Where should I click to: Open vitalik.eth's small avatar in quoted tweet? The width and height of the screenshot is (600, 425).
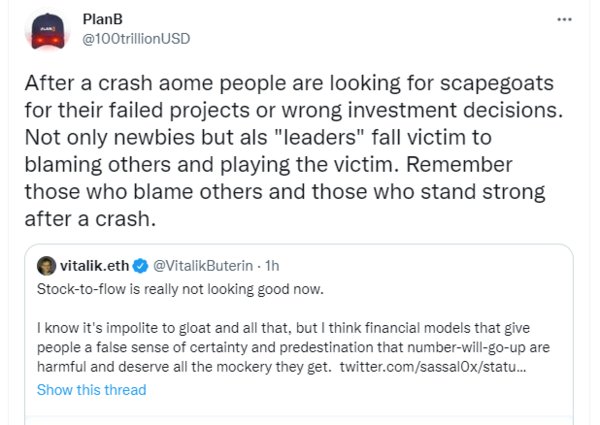[x=45, y=266]
